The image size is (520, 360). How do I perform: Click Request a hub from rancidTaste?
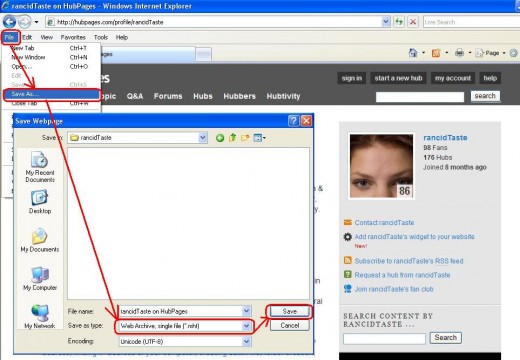pyautogui.click(x=402, y=275)
